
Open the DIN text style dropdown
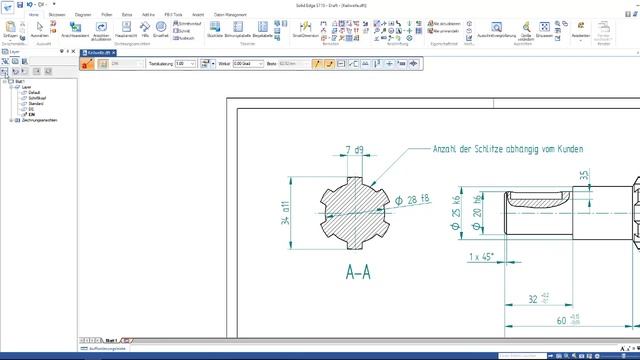click(127, 64)
